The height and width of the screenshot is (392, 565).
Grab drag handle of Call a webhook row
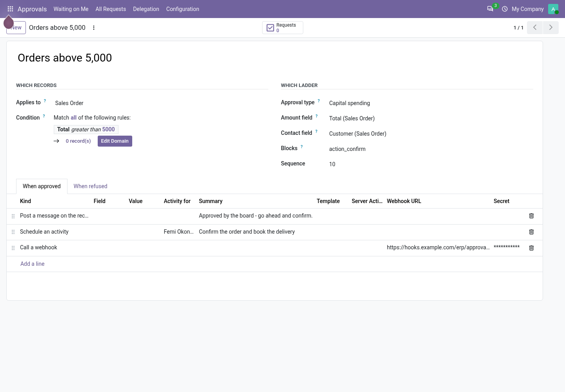pos(13,248)
